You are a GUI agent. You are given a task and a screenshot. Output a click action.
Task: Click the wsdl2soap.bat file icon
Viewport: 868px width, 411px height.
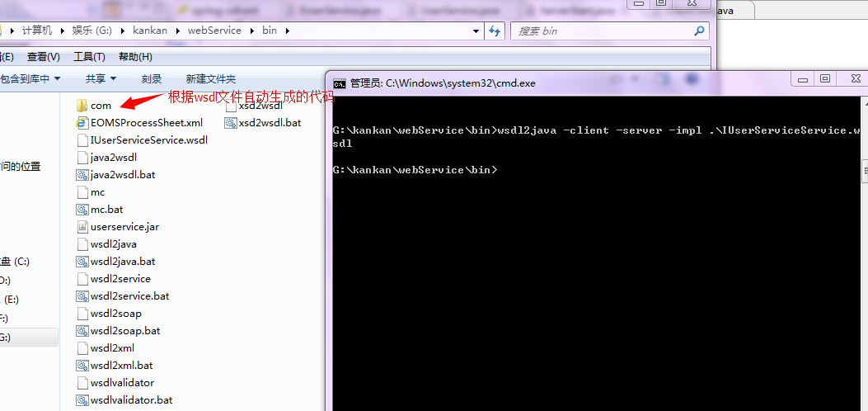tap(82, 331)
